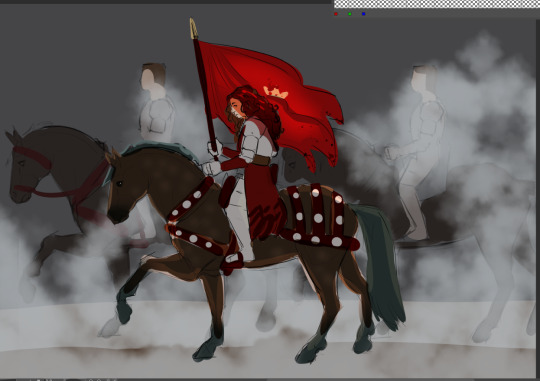This screenshot has width=540, height=381.
Task: Click the gold spear tip of flagpole
Action: click(194, 28)
